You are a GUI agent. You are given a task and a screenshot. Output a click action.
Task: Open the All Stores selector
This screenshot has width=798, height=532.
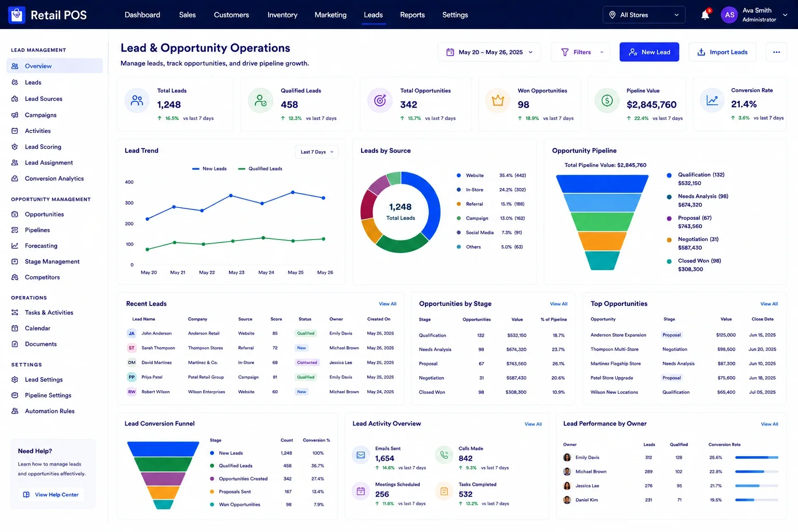click(644, 15)
